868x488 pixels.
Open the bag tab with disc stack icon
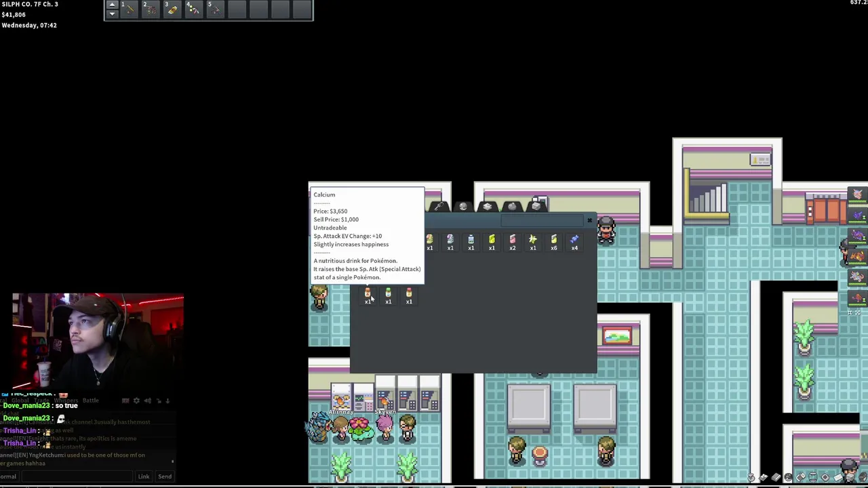point(487,207)
